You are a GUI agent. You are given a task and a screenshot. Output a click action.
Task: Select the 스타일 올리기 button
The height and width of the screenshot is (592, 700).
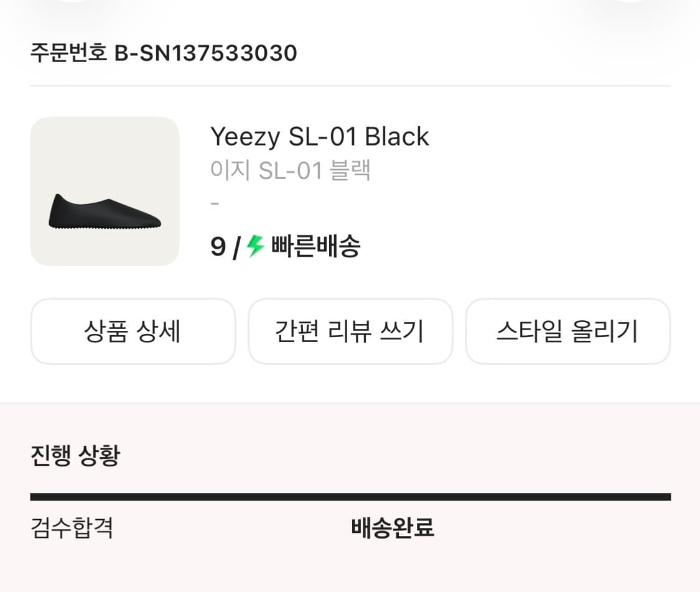pyautogui.click(x=567, y=331)
